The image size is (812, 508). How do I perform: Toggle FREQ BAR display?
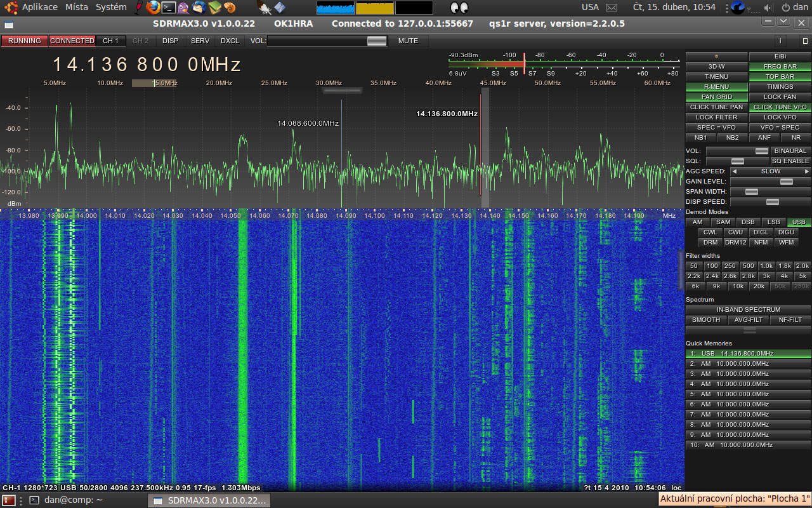[780, 67]
